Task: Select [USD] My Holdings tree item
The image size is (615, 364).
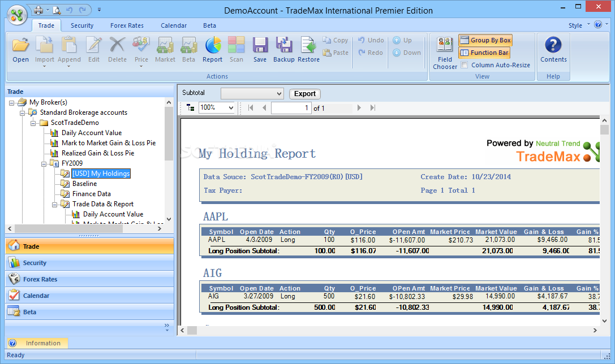Action: pyautogui.click(x=101, y=173)
